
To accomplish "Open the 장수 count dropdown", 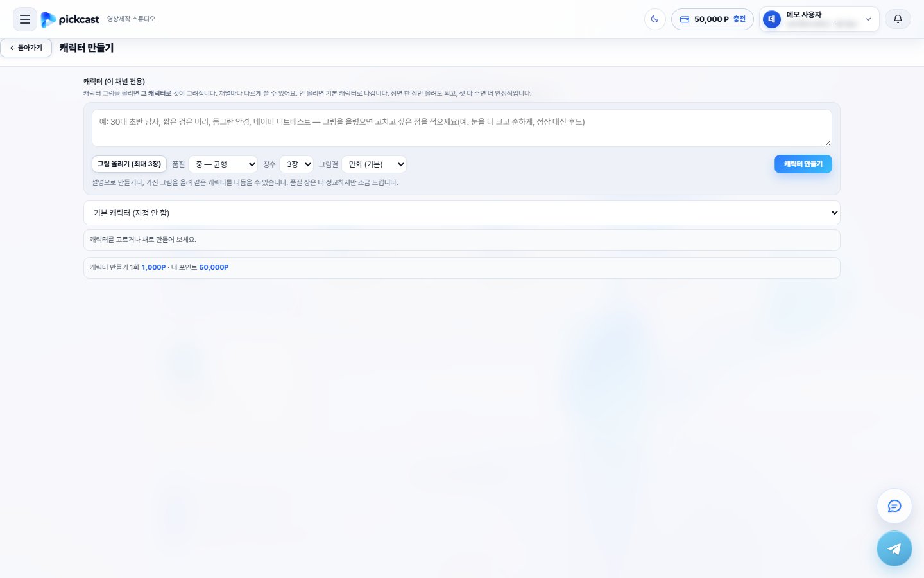I will 296,164.
